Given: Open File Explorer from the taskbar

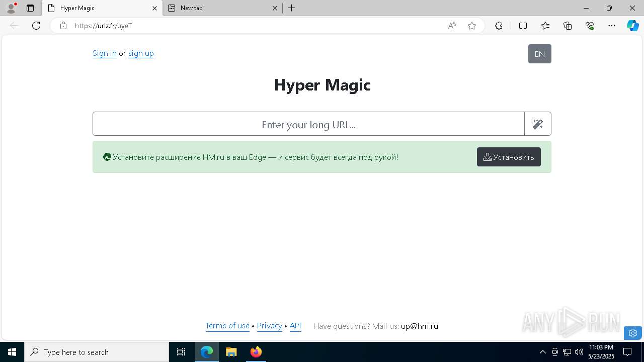Looking at the screenshot, I should coord(231,352).
